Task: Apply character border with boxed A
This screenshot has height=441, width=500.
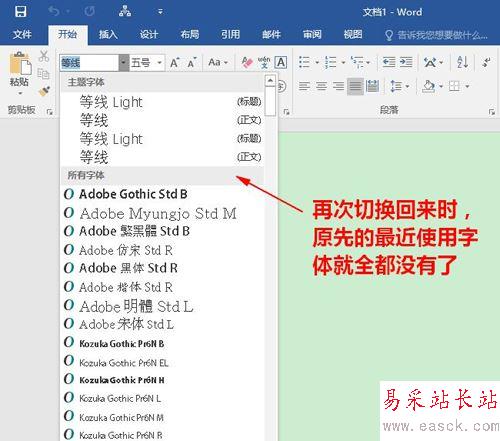Action: point(281,62)
